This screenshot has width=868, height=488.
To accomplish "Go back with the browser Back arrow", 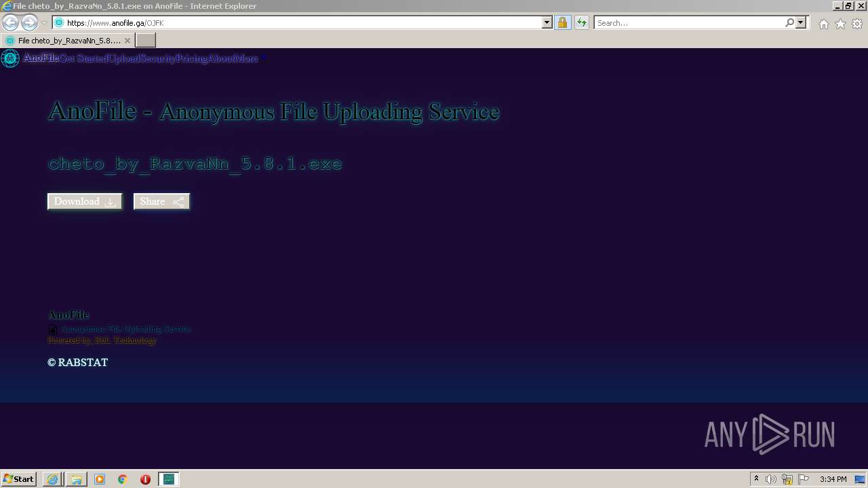I will coord(10,22).
